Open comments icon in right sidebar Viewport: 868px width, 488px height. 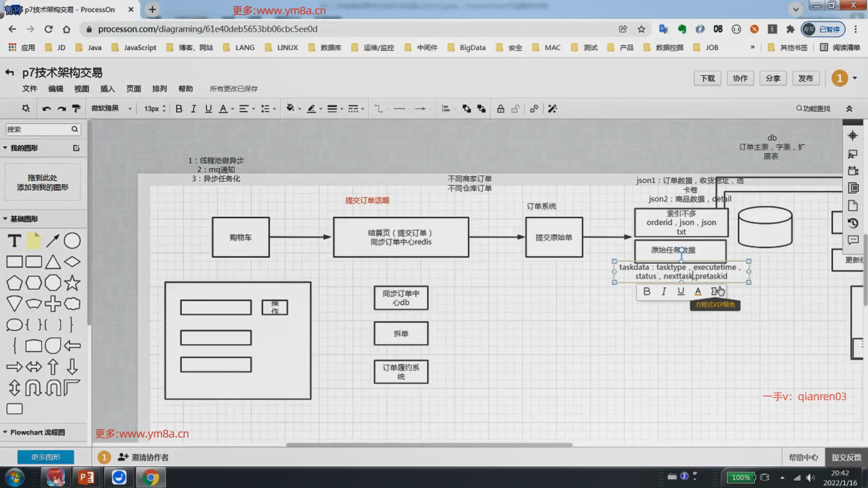(x=853, y=240)
